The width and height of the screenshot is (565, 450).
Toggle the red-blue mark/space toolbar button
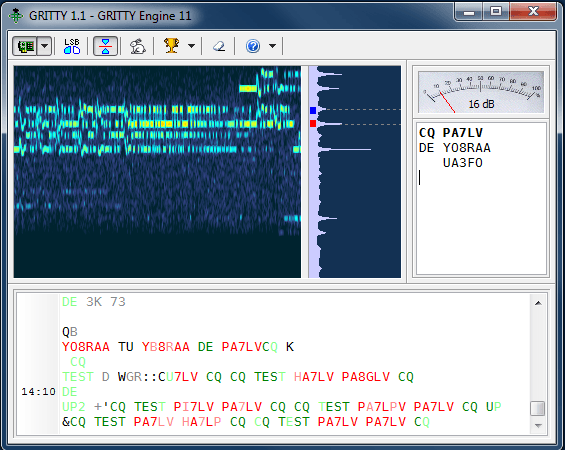click(x=105, y=46)
